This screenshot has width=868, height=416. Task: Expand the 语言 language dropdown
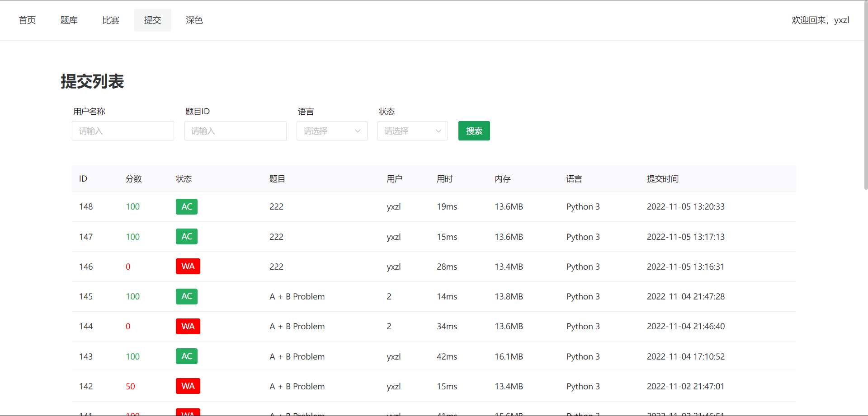tap(325, 131)
